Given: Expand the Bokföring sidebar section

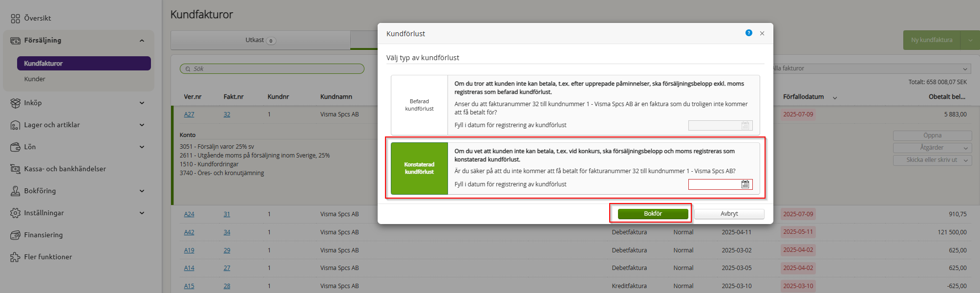Looking at the screenshot, I should [142, 191].
